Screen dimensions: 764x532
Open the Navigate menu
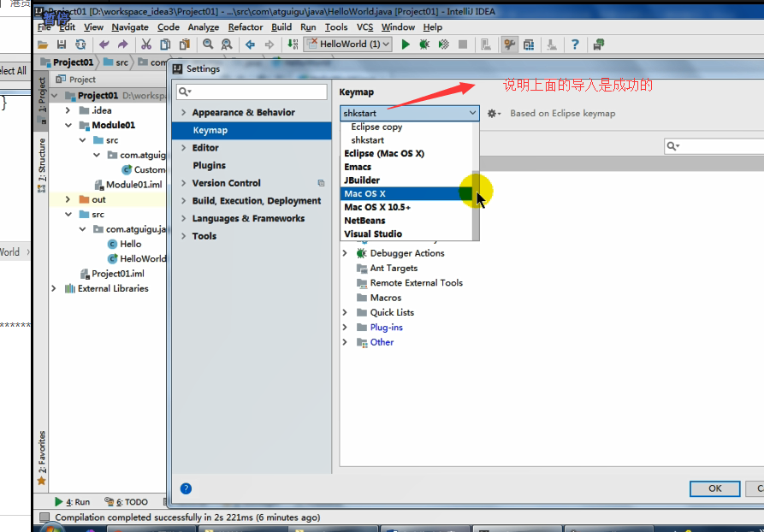click(130, 27)
